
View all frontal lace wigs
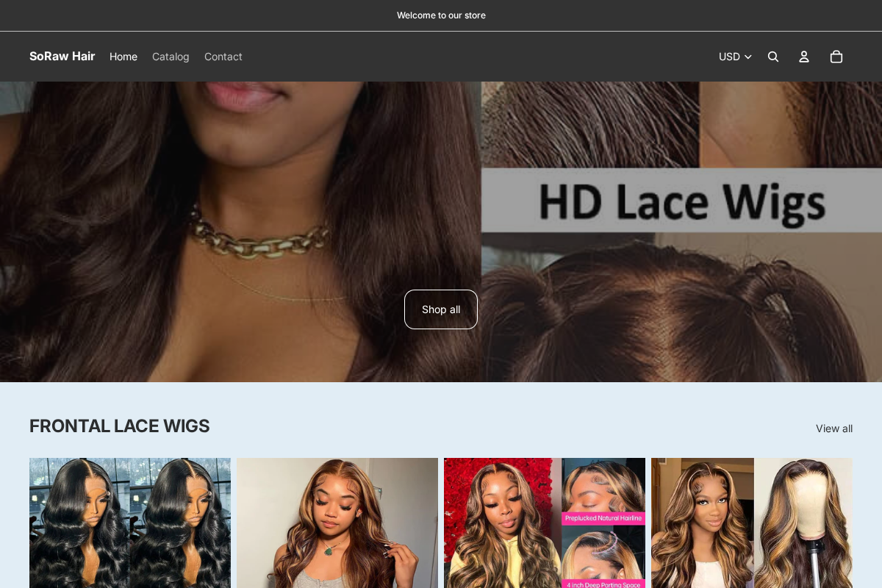[834, 429]
